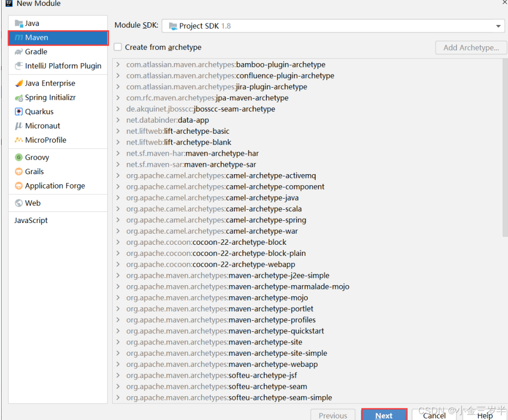The width and height of the screenshot is (508, 420).
Task: Select Spring Initializr module type
Action: point(58,98)
